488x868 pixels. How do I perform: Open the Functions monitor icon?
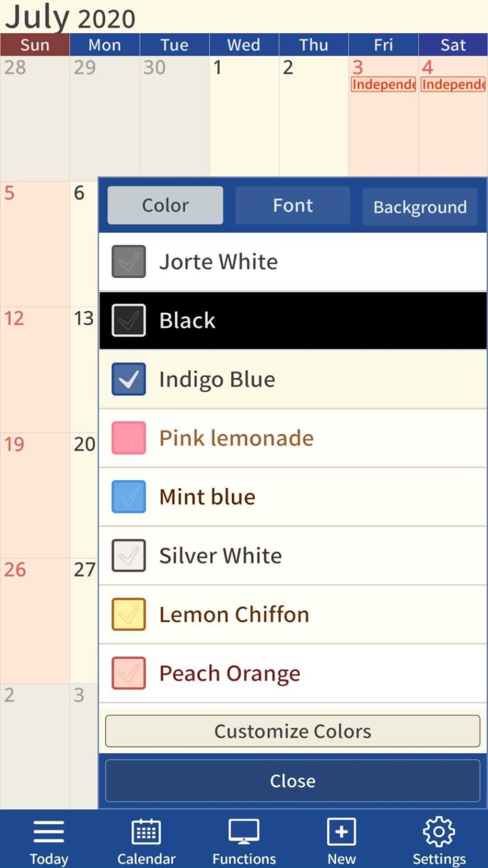(x=244, y=832)
